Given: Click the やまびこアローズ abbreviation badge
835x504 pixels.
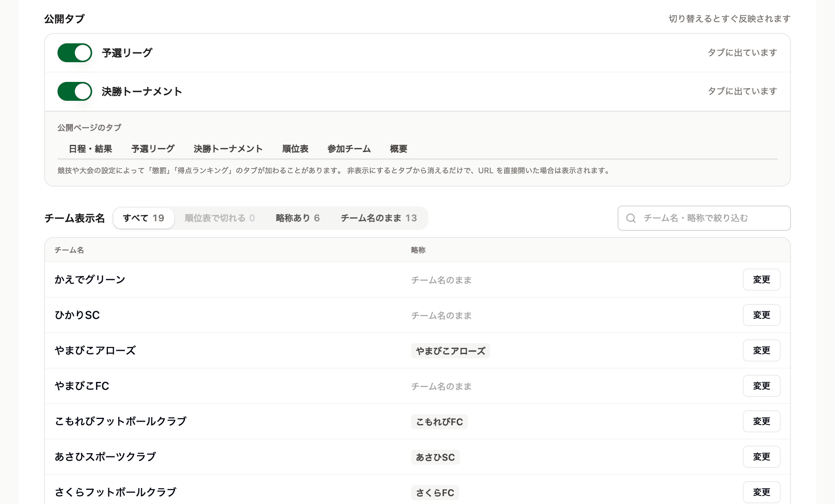Looking at the screenshot, I should (451, 351).
